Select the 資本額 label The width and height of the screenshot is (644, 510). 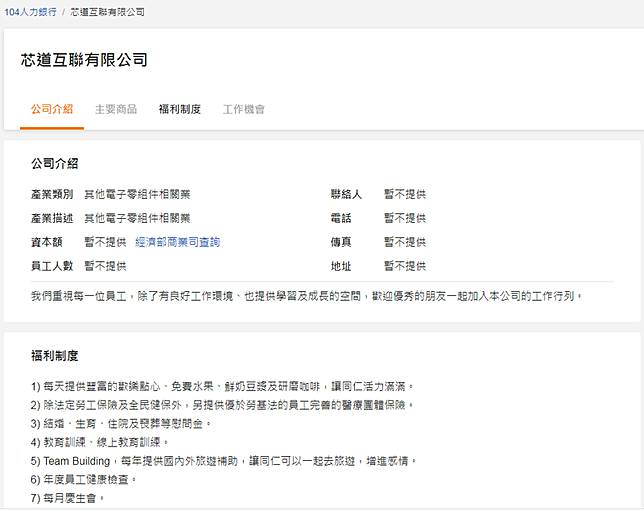pos(46,242)
